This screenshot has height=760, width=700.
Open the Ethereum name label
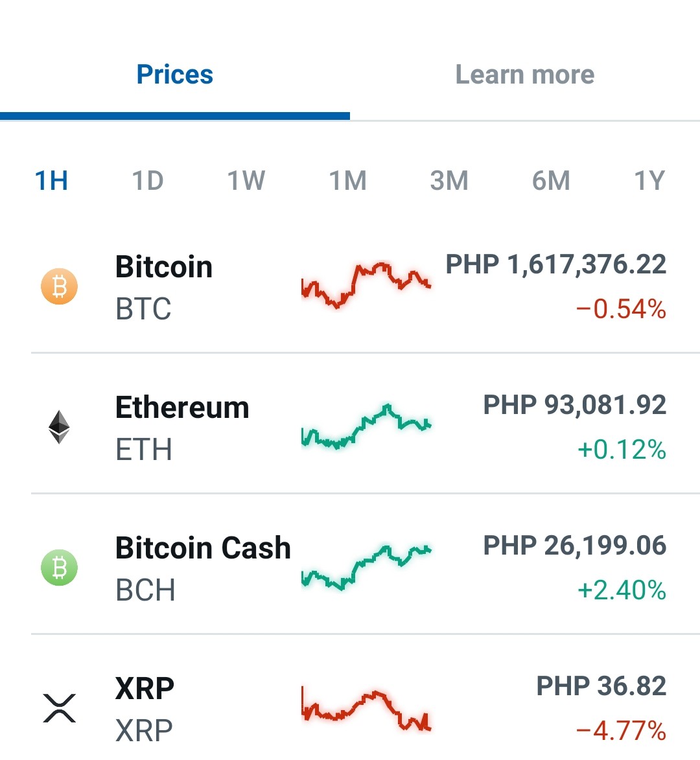[181, 407]
